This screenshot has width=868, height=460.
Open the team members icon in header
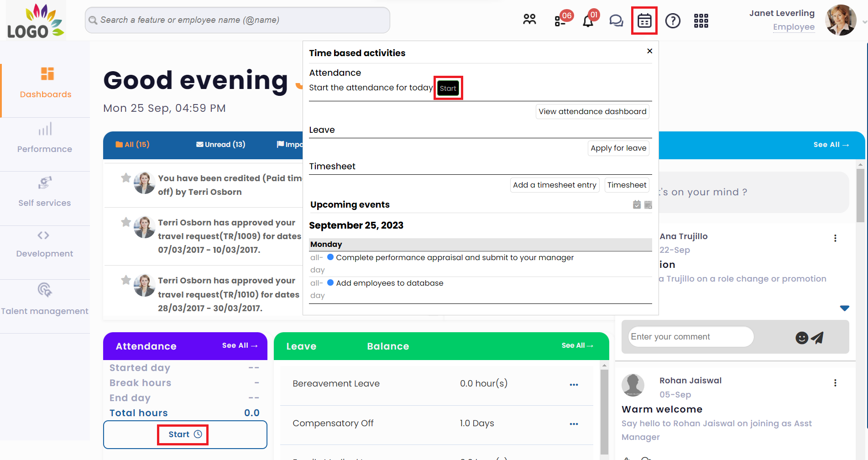[529, 20]
